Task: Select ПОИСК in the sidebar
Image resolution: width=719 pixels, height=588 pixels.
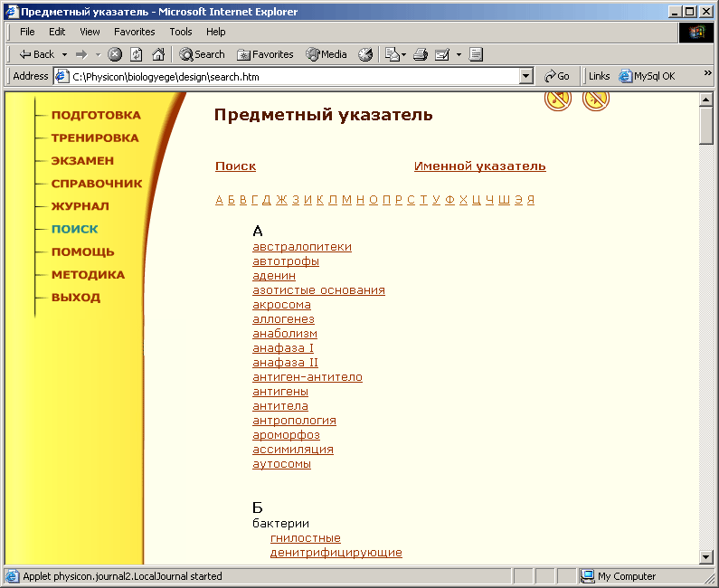Action: pyautogui.click(x=75, y=230)
